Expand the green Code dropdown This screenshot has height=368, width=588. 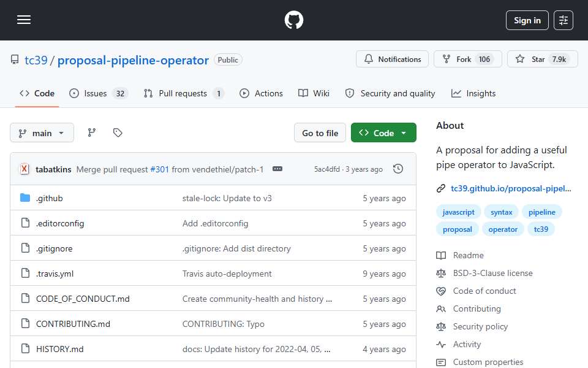[383, 133]
